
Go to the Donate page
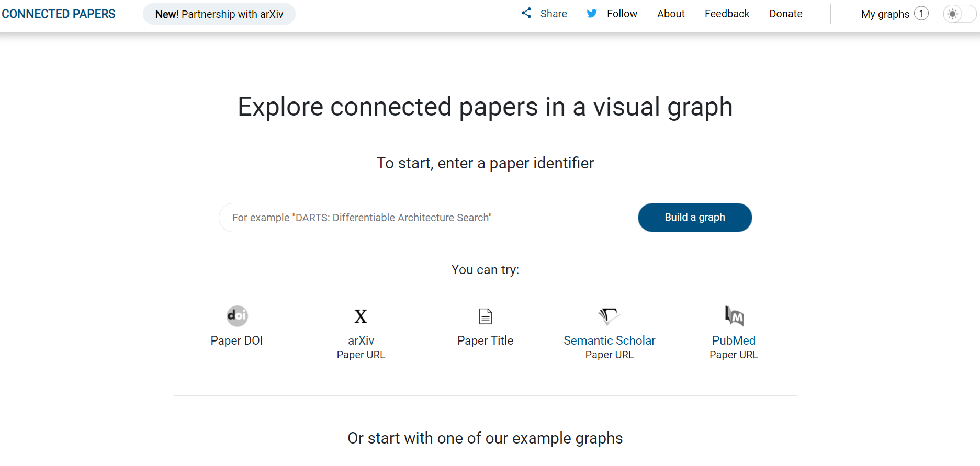click(785, 14)
